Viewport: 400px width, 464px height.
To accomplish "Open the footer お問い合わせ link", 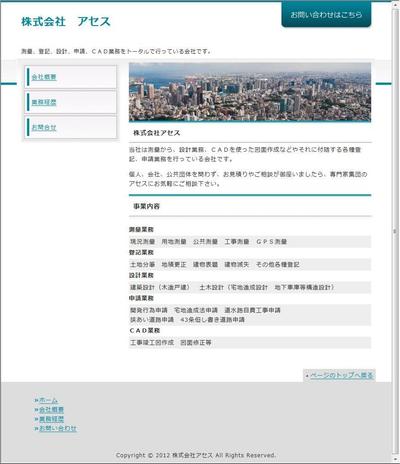I will click(x=58, y=428).
